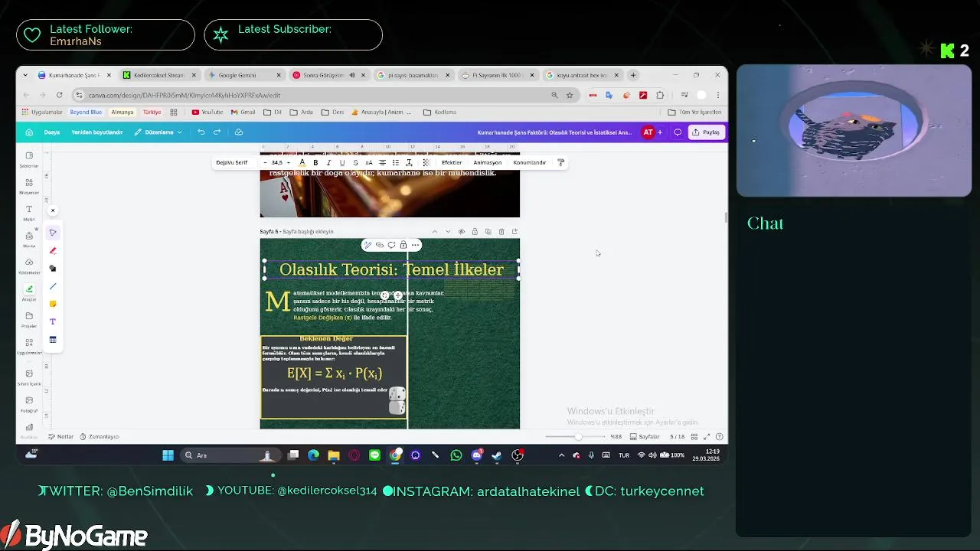Open the text color picker
Image resolution: width=980 pixels, height=551 pixels.
(x=302, y=162)
